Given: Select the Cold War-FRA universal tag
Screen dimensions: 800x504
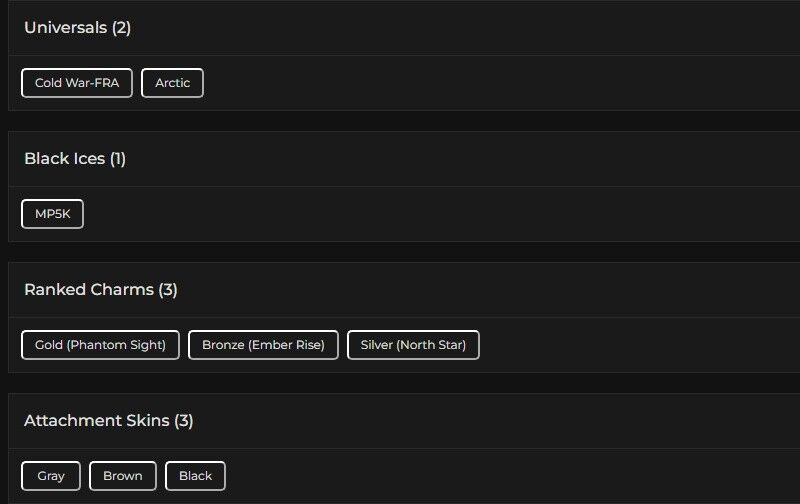Looking at the screenshot, I should (77, 83).
